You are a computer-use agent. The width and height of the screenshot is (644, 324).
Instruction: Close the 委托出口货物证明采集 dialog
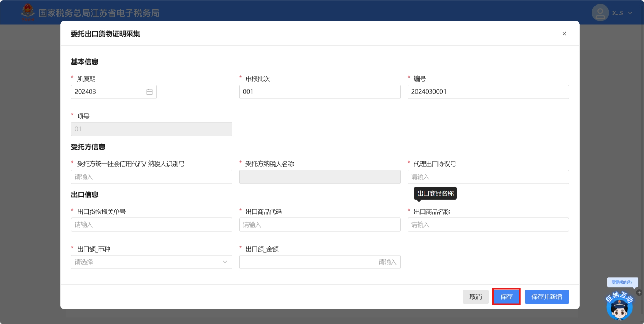(564, 34)
